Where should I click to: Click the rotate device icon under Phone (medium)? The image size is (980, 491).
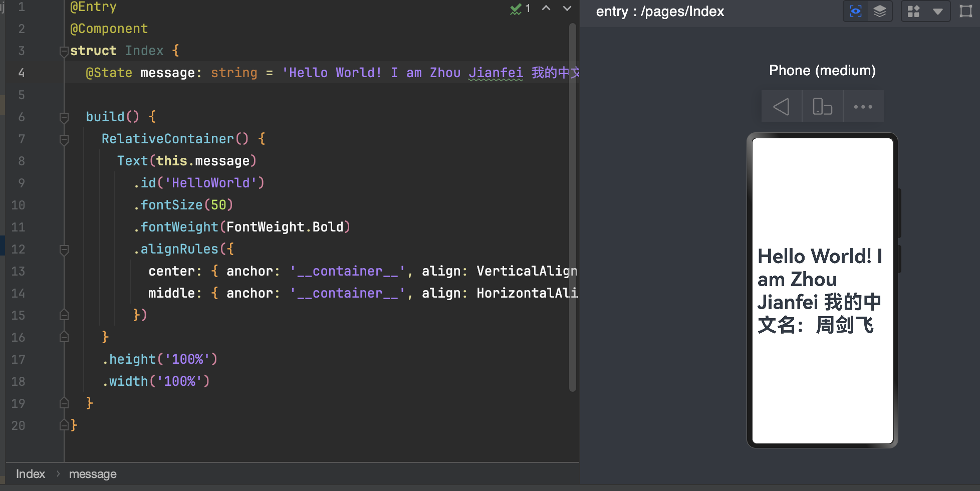point(822,107)
